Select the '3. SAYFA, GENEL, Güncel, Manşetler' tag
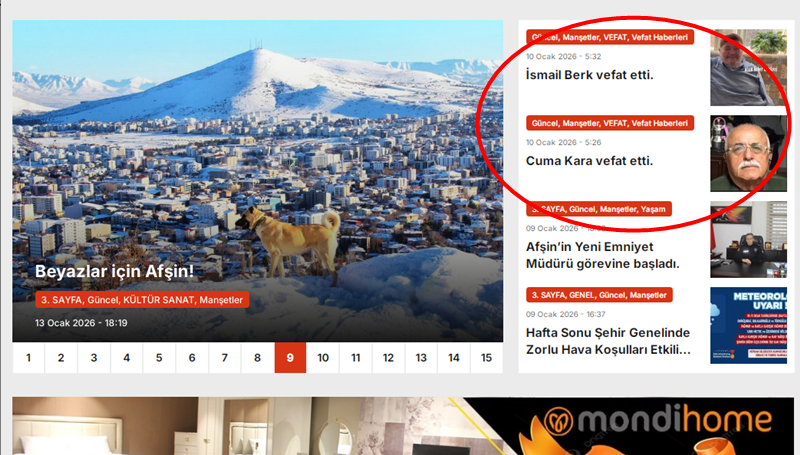The width and height of the screenshot is (800, 455). 599,295
